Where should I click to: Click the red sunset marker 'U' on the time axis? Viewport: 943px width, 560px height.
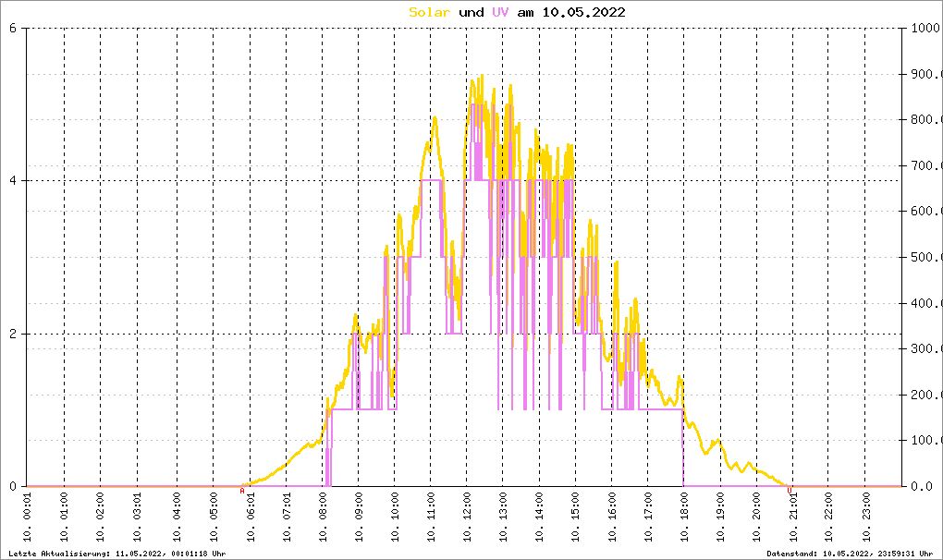[x=789, y=491]
